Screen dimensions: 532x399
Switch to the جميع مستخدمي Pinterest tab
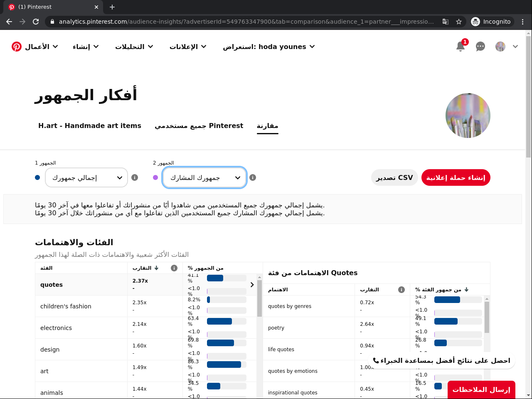[x=199, y=126]
